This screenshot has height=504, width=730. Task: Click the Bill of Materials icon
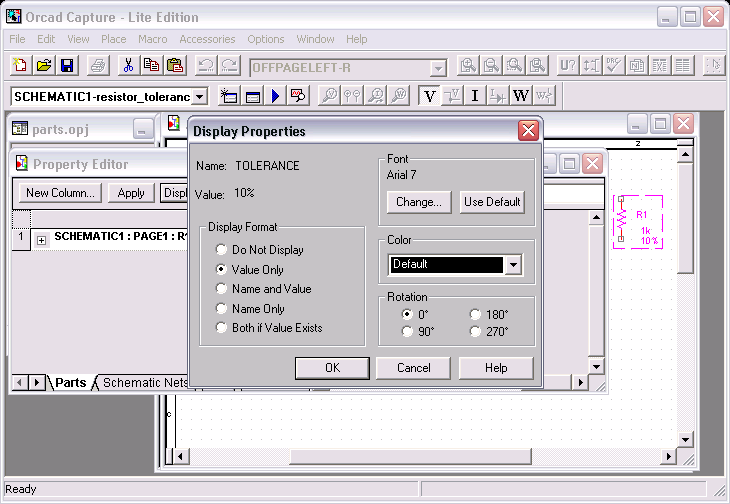click(683, 66)
